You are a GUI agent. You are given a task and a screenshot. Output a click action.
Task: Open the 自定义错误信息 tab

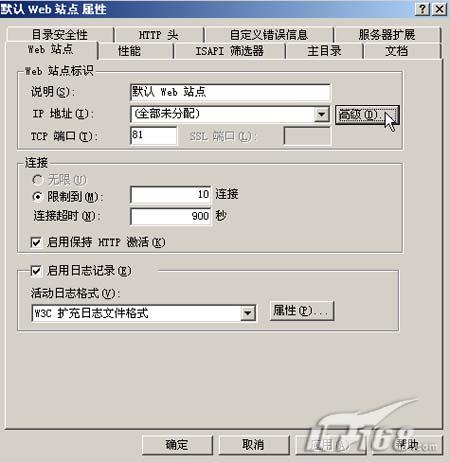pyautogui.click(x=269, y=35)
